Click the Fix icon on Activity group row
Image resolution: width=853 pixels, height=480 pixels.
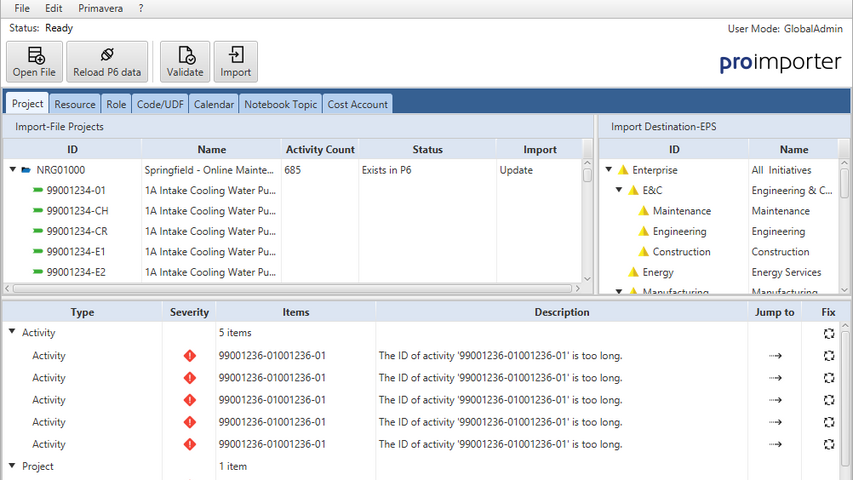click(829, 333)
